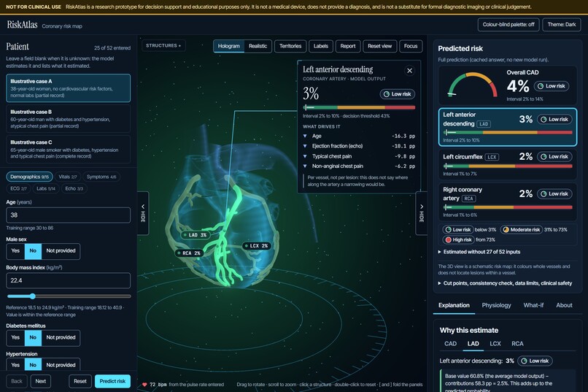Switch to the Physiology tab
The image size is (588, 392).
point(497,305)
